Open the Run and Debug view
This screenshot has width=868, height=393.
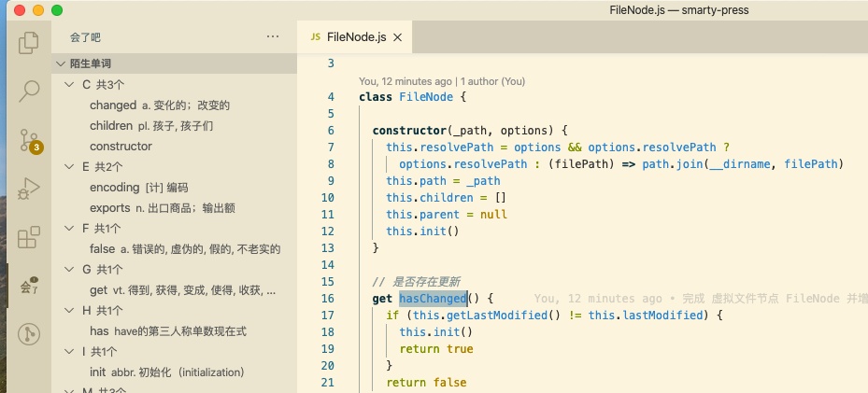tap(29, 189)
